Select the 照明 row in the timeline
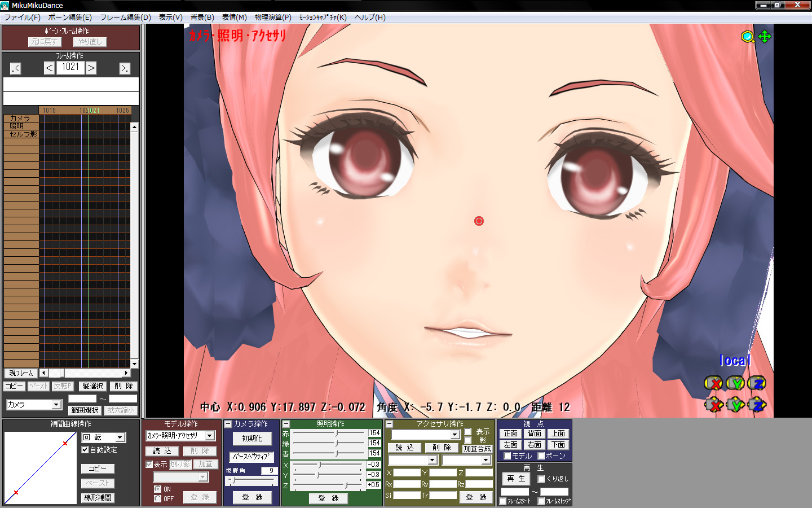Image resolution: width=812 pixels, height=508 pixels. 21,126
